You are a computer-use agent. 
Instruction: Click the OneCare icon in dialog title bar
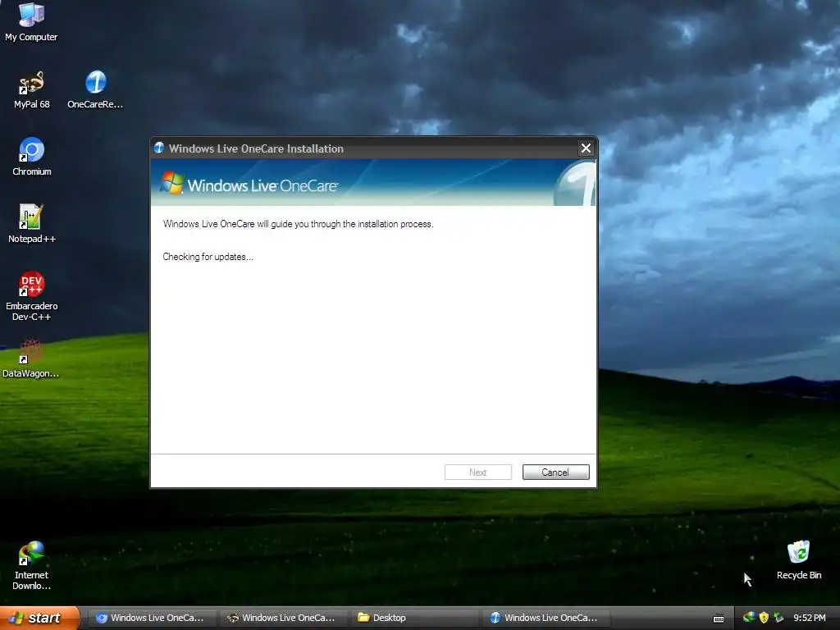point(159,148)
